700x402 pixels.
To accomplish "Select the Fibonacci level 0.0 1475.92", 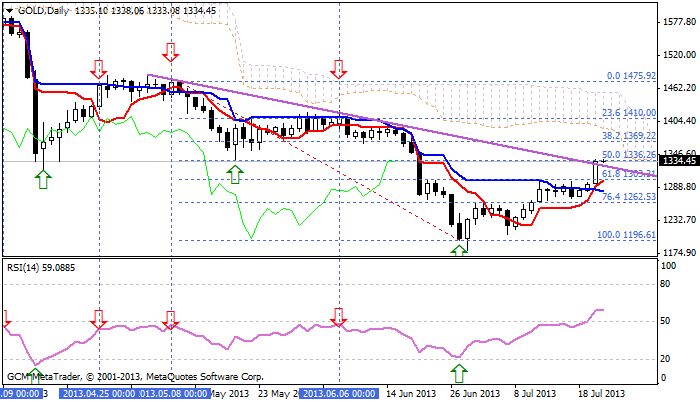I will point(631,76).
